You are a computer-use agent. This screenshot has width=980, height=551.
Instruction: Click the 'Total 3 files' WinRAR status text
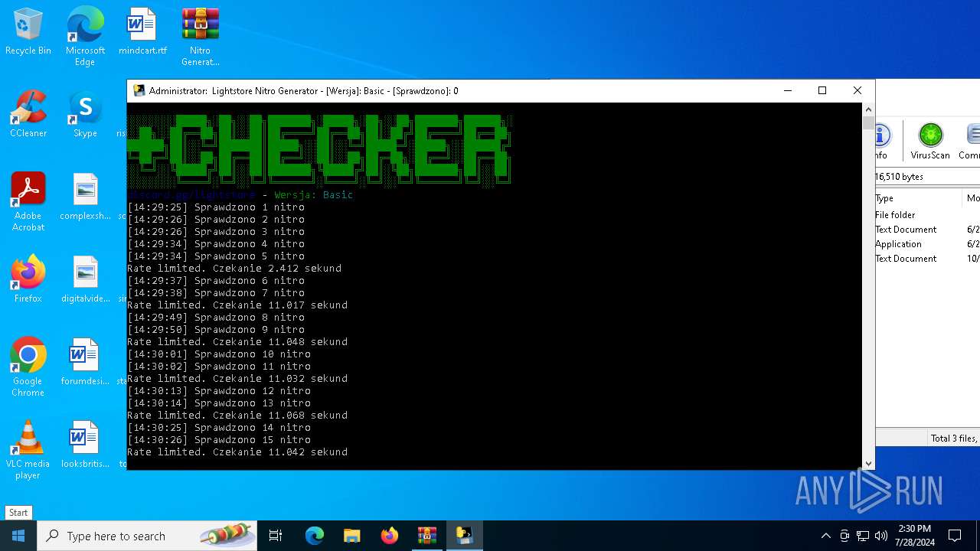point(954,439)
